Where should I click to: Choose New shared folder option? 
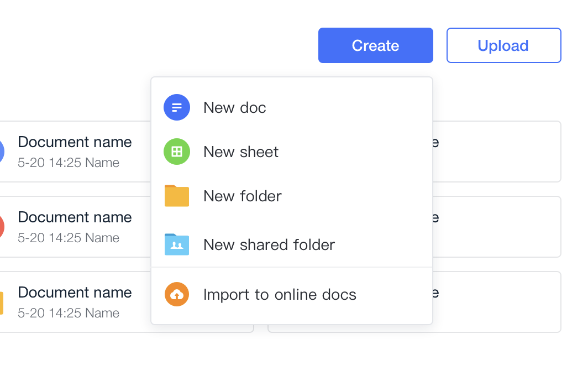(292, 244)
